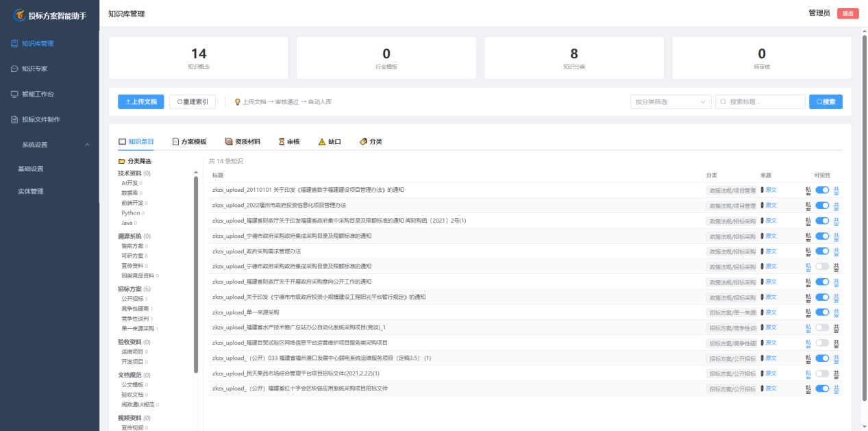Click the tag icon of 分类
Viewport: 868px width, 431px height.
363,142
